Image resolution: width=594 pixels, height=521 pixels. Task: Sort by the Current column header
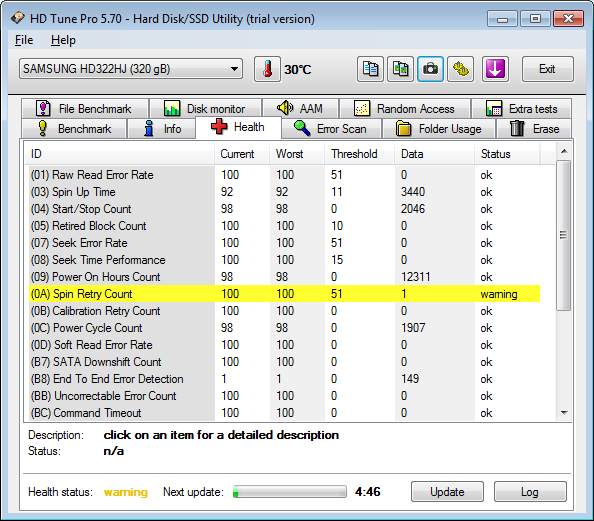pyautogui.click(x=242, y=154)
